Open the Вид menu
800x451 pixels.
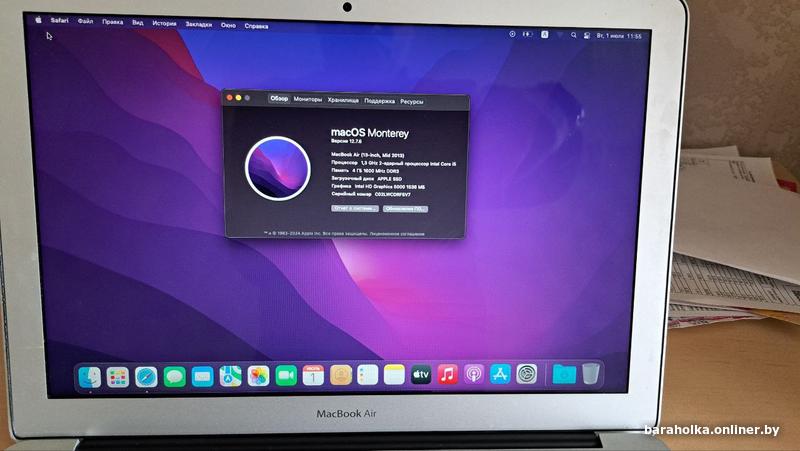138,22
